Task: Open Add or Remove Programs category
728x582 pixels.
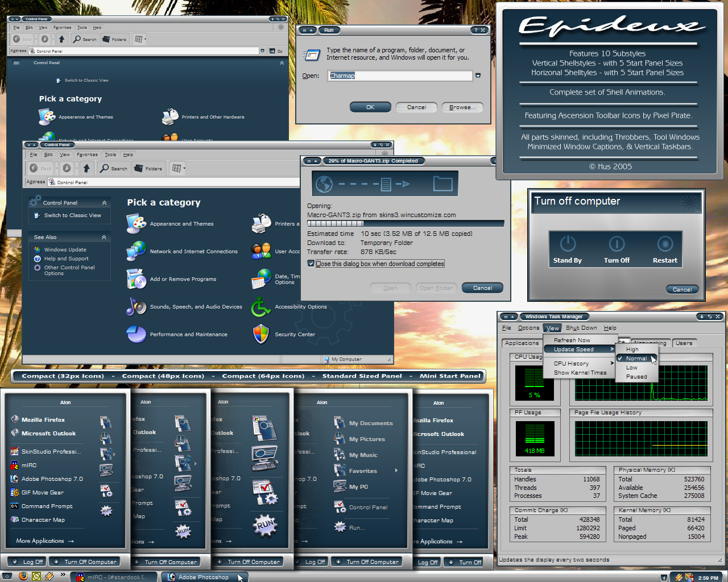Action: coord(172,279)
